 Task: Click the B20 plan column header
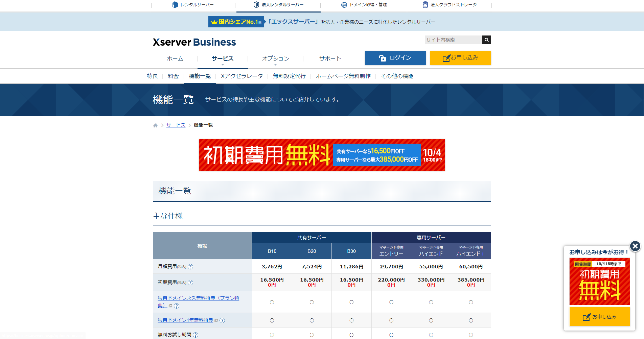pos(312,251)
